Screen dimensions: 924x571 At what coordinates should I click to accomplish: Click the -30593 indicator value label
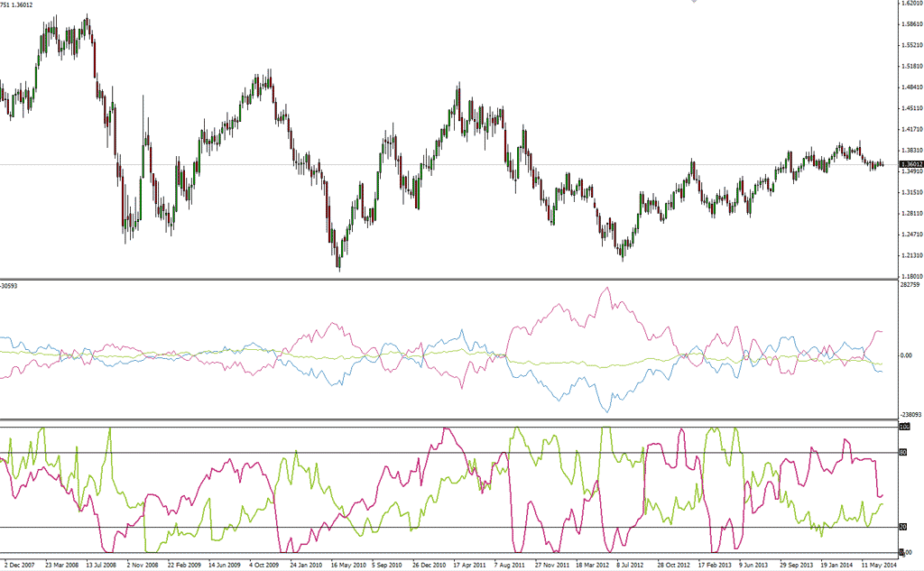[x=9, y=286]
